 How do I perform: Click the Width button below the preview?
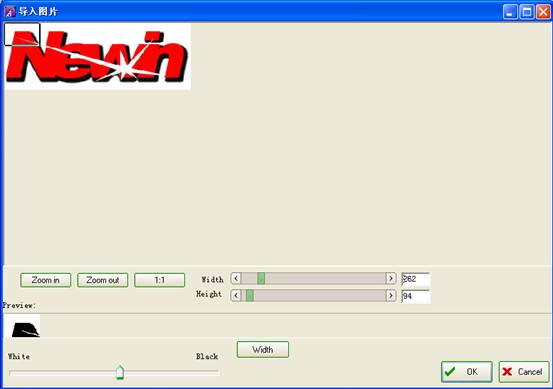click(263, 350)
